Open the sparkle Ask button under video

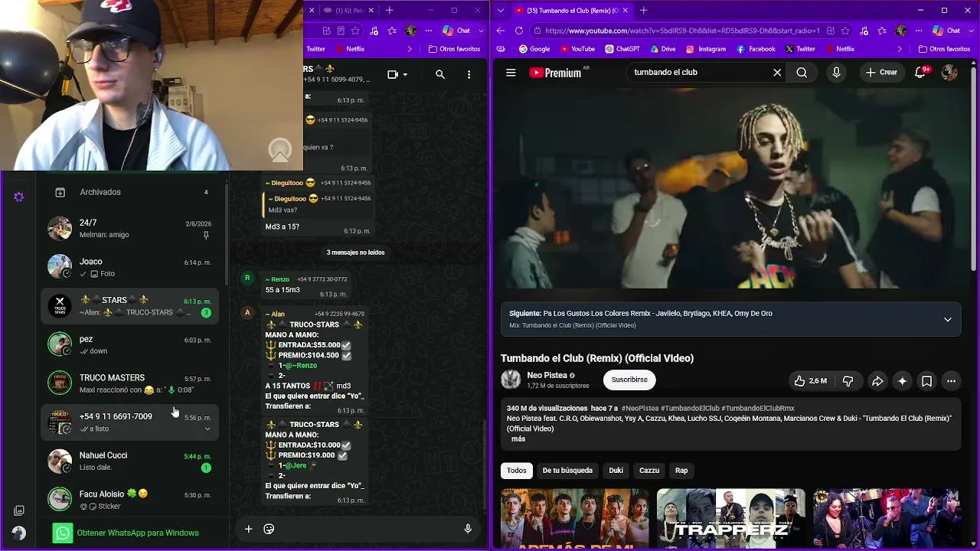click(902, 380)
